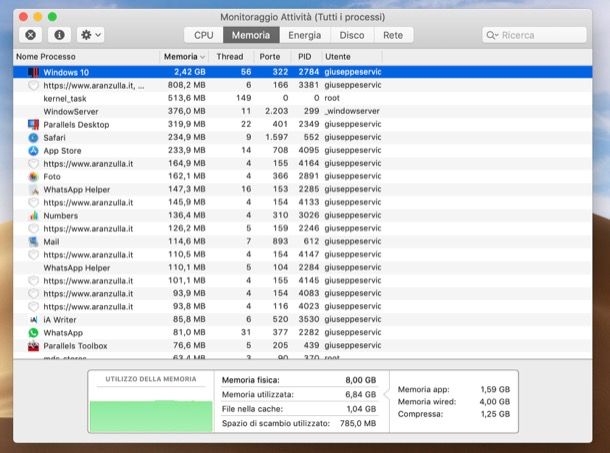
Task: Click the Parallels Toolbox icon
Action: click(33, 346)
